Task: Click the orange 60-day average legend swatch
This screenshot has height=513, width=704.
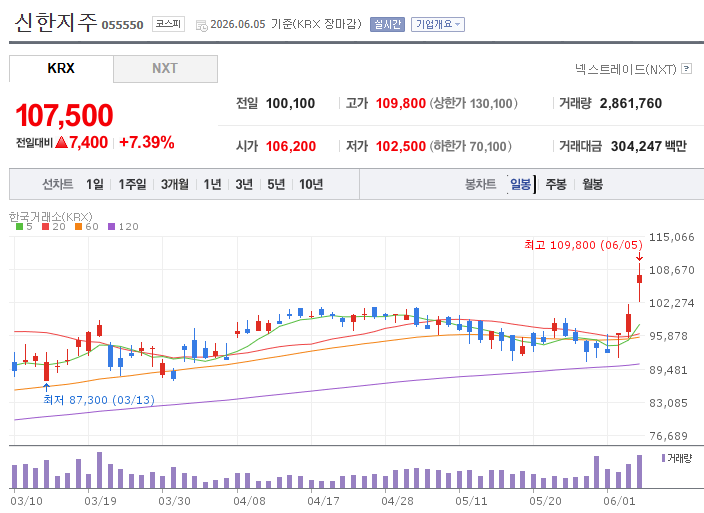Action: click(79, 227)
